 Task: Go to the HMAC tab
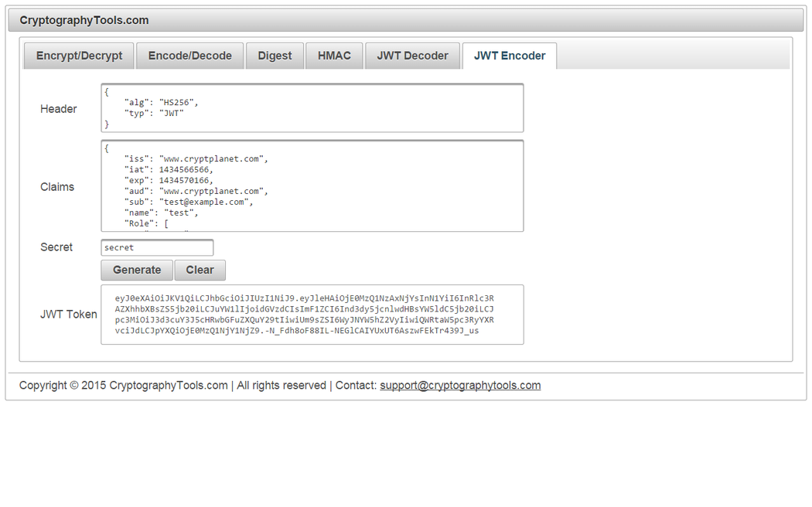tap(334, 56)
